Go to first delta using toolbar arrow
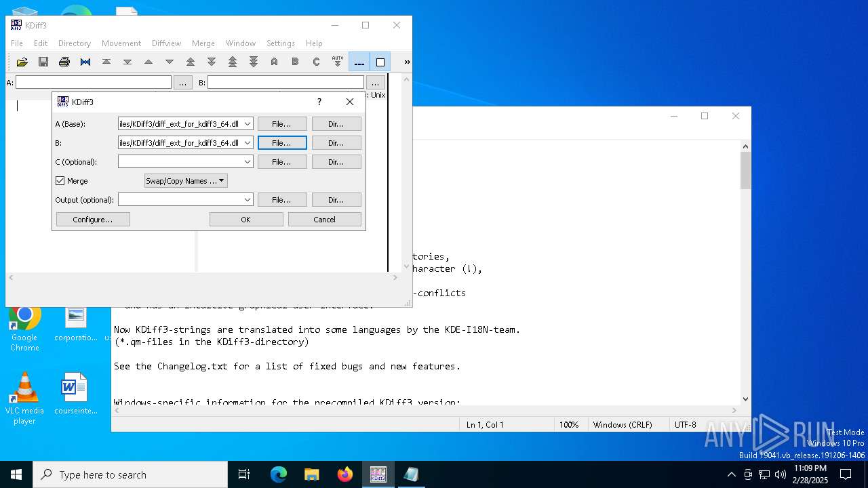Image resolution: width=868 pixels, height=488 pixels. (106, 62)
